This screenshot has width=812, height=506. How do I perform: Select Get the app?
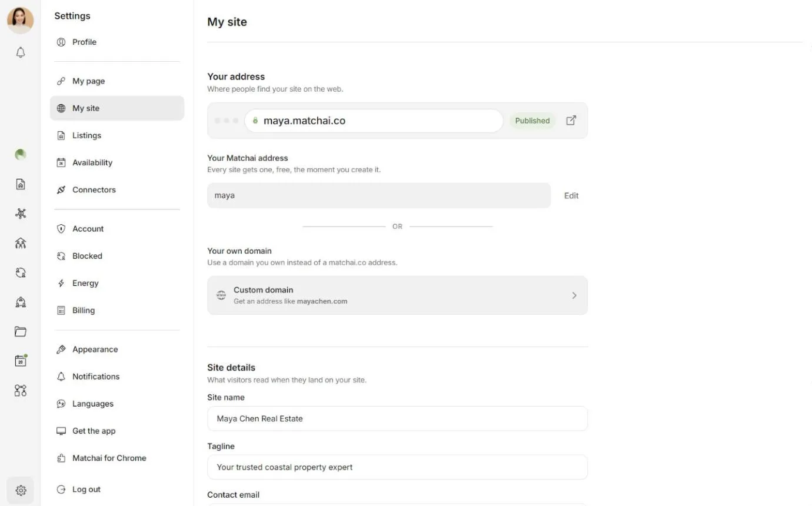[117, 431]
